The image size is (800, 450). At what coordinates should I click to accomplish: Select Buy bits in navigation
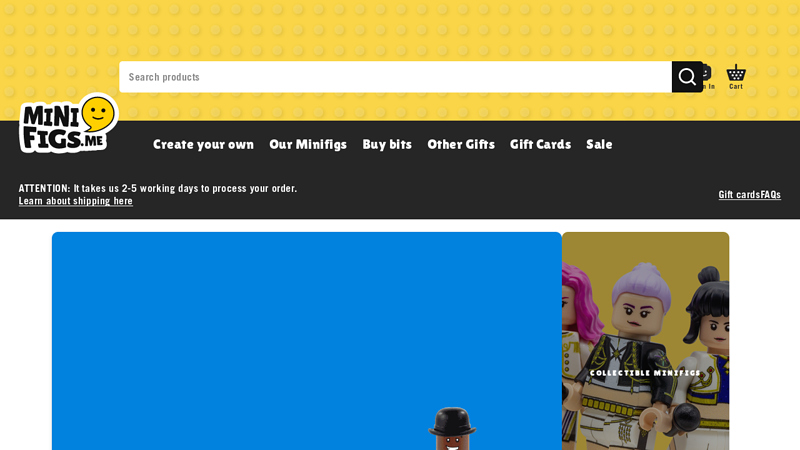pyautogui.click(x=387, y=144)
